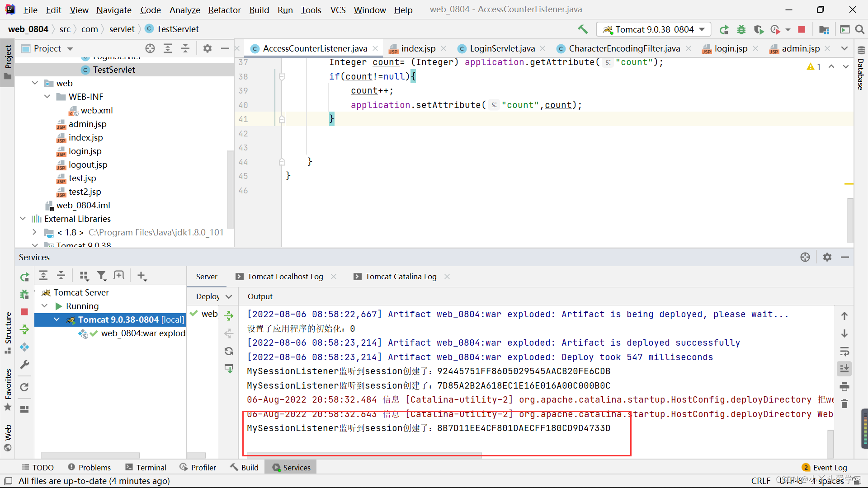This screenshot has width=868, height=488.
Task: Open the Terminal tool window
Action: click(146, 467)
